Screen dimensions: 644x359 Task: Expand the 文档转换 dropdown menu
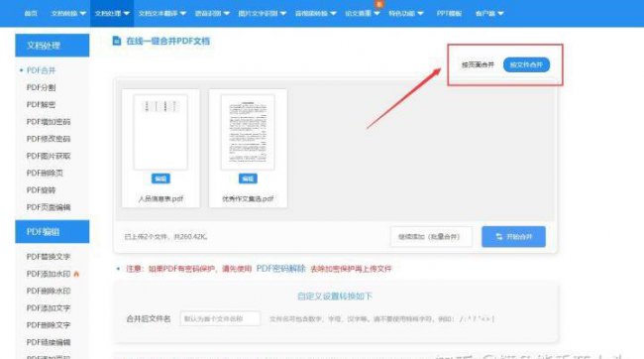pyautogui.click(x=68, y=13)
